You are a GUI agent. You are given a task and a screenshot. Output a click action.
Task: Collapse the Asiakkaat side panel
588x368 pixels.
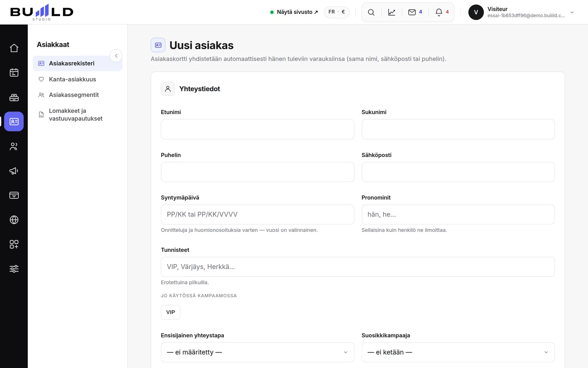point(116,56)
